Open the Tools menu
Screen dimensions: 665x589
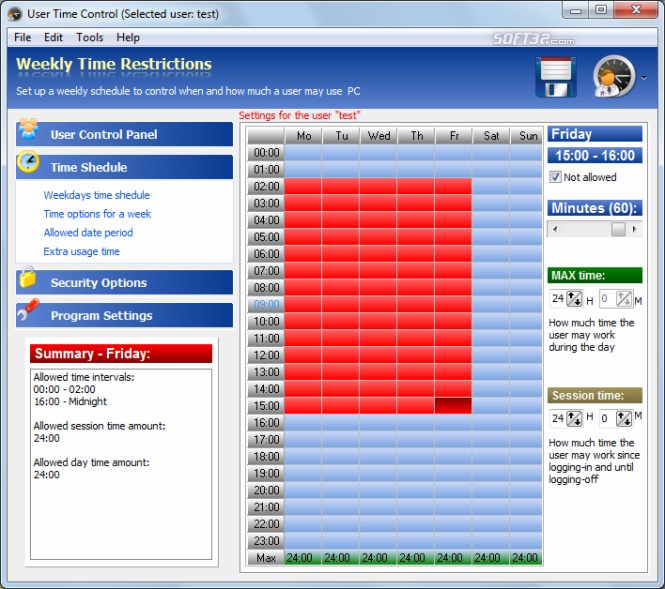point(90,37)
